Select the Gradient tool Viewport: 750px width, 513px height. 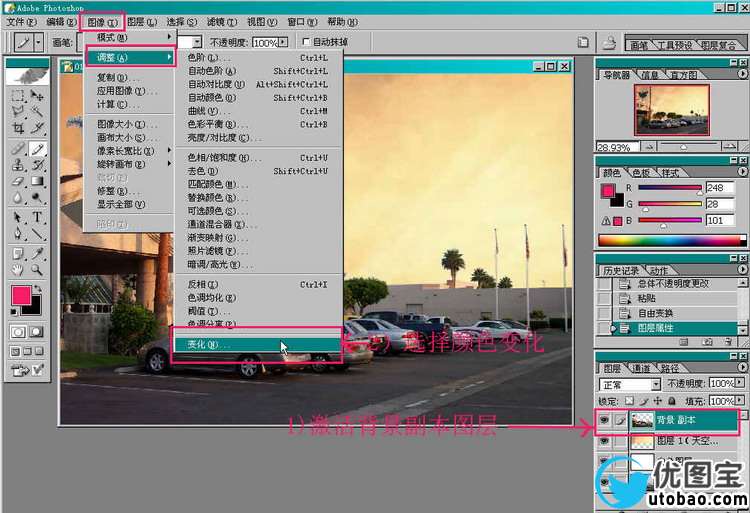(37, 181)
